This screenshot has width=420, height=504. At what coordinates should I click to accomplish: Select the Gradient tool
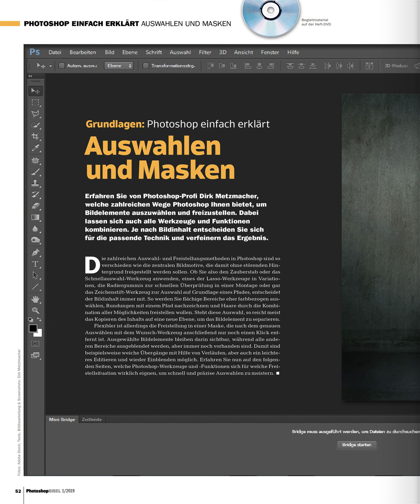click(x=36, y=217)
